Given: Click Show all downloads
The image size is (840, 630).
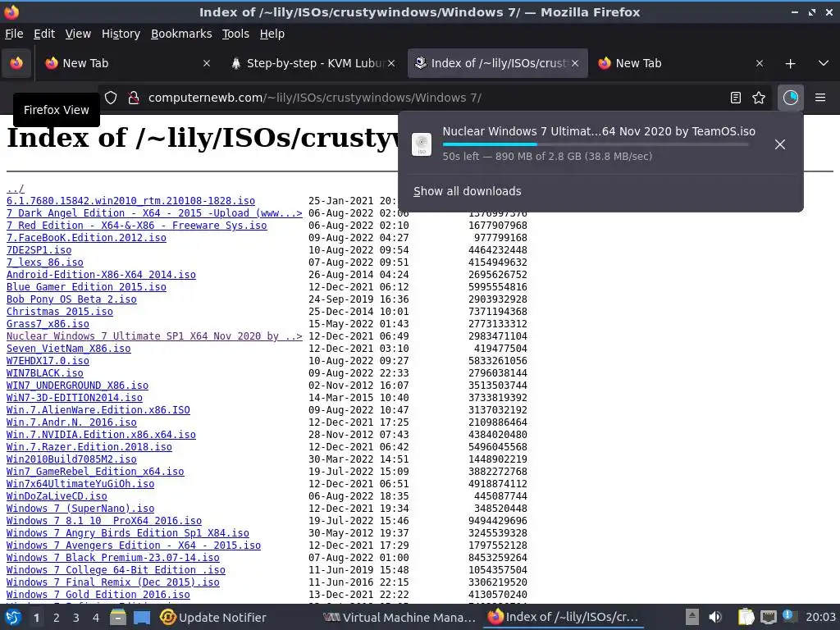Looking at the screenshot, I should point(467,191).
